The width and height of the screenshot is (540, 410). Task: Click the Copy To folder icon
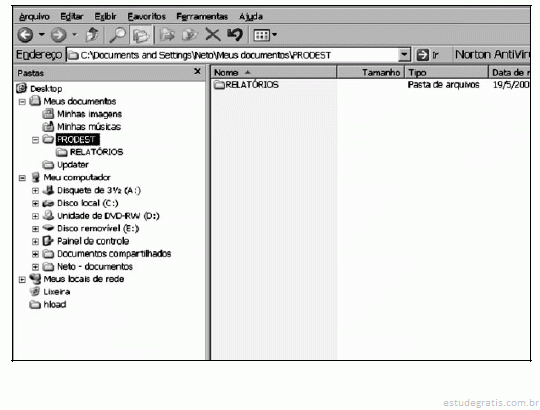189,35
